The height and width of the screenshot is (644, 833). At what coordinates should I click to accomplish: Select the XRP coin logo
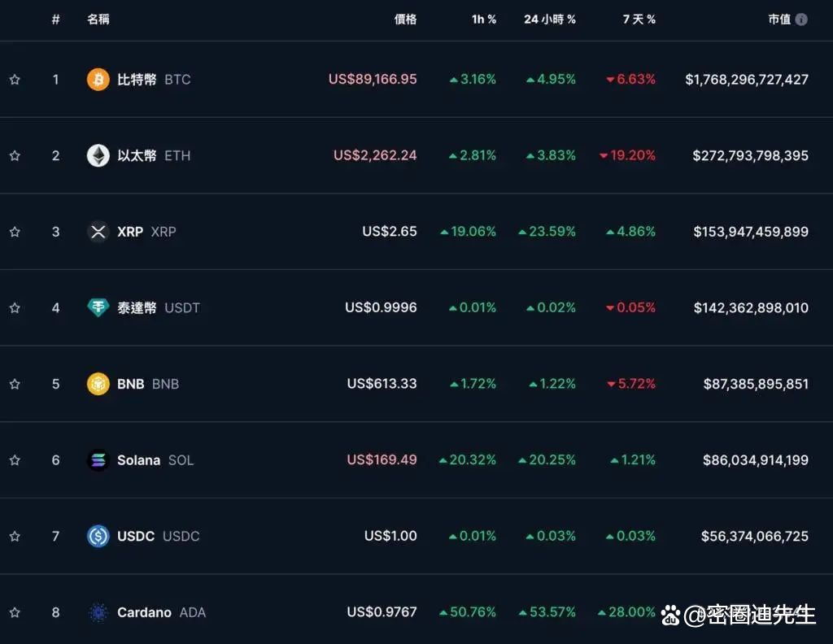tap(98, 231)
